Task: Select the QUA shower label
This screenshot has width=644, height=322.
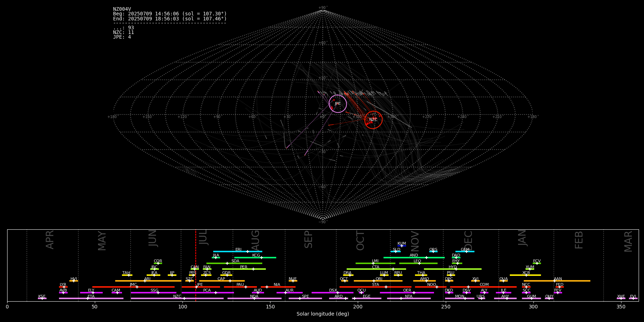Action: click(503, 279)
